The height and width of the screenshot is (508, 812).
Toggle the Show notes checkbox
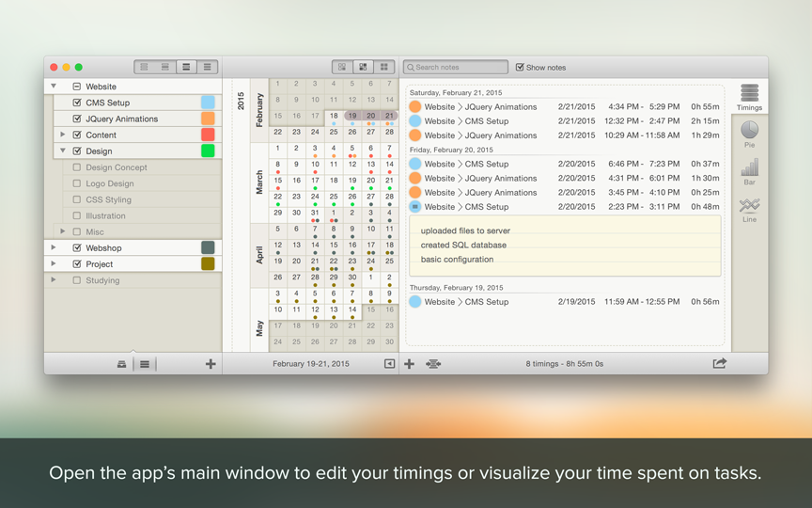click(x=520, y=67)
